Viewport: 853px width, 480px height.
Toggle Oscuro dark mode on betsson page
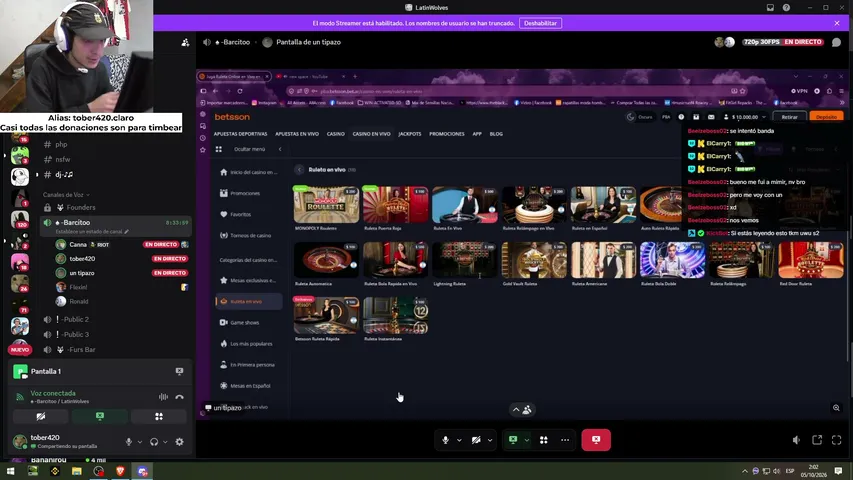pos(640,117)
